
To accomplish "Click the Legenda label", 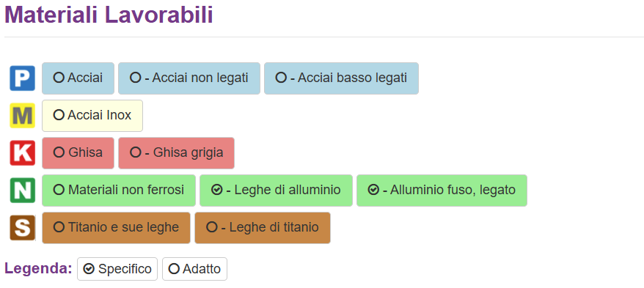I will point(38,269).
